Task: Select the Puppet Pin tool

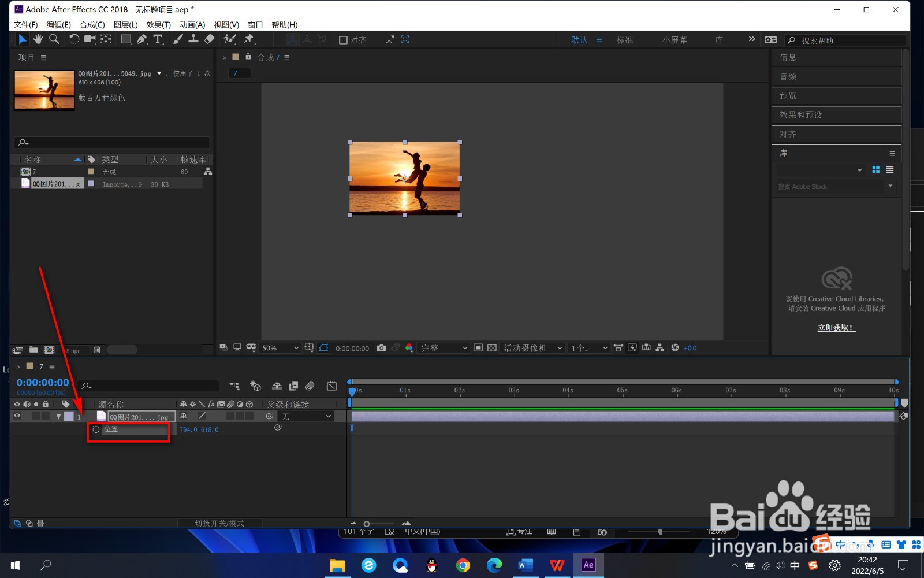Action: tap(249, 39)
